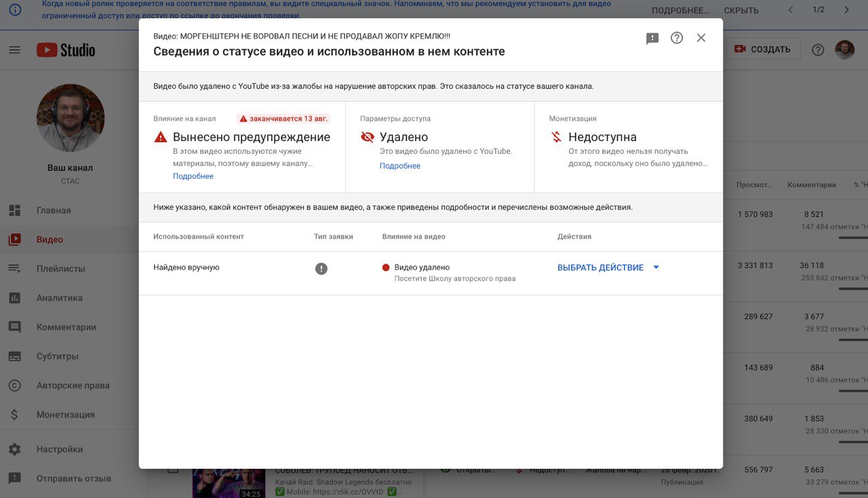Click the crossed dollar Недоступна icon
This screenshot has width=868, height=498.
556,137
